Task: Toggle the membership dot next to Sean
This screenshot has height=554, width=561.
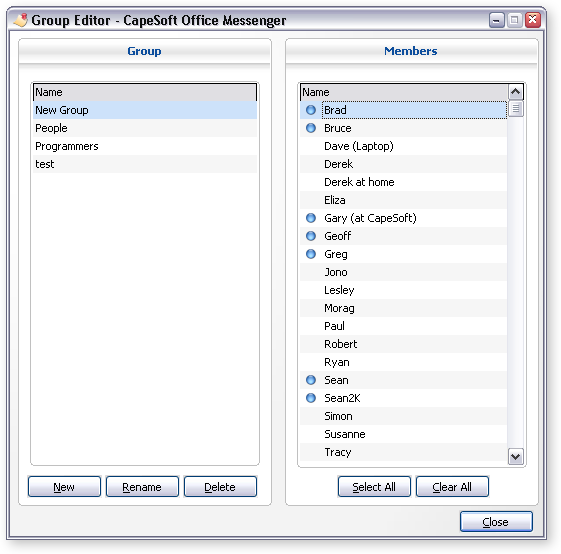Action: 311,380
